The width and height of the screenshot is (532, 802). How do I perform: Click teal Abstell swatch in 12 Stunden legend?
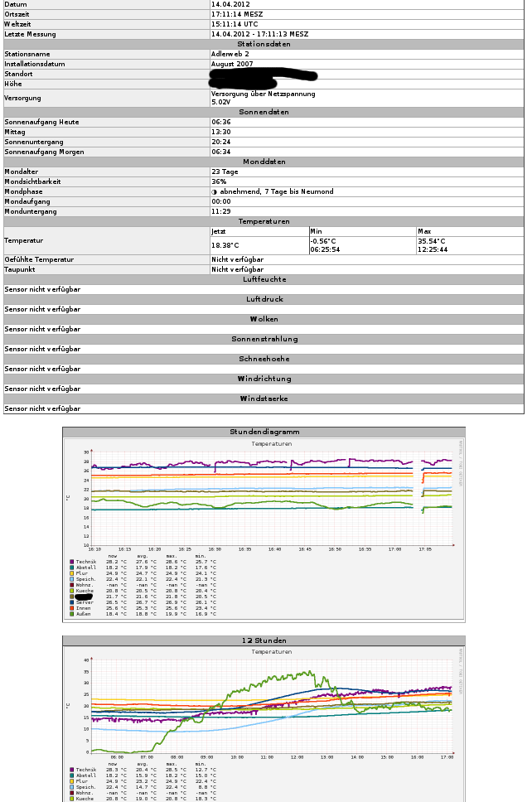pos(71,775)
